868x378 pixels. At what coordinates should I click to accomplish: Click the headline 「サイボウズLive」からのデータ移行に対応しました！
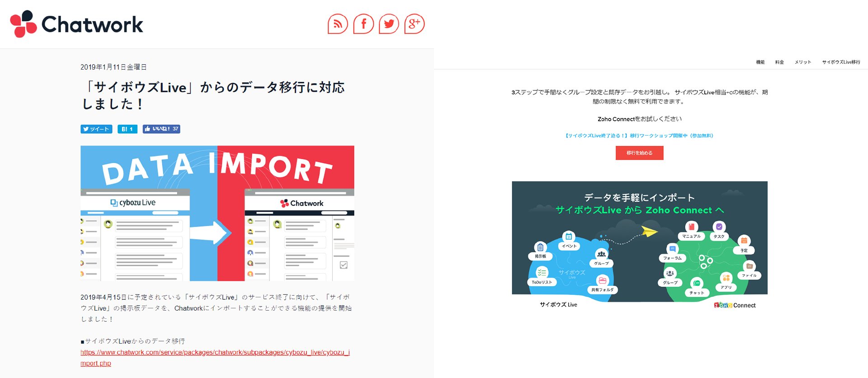click(213, 95)
